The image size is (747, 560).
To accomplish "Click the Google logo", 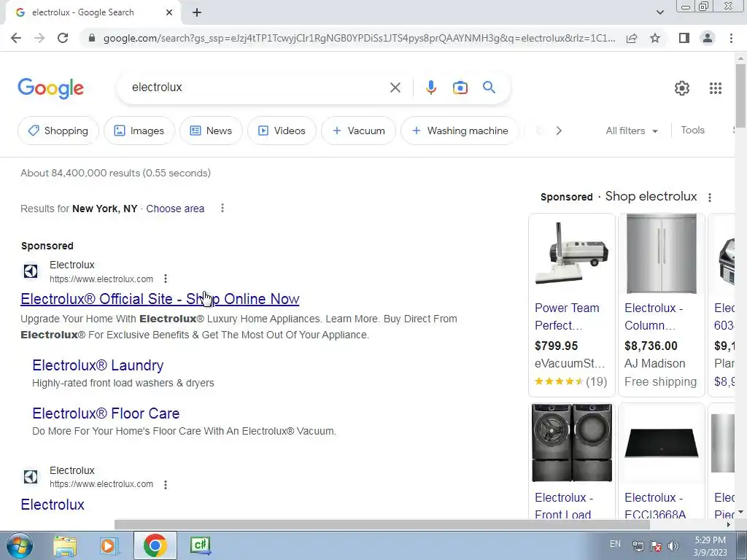I will 51,88.
